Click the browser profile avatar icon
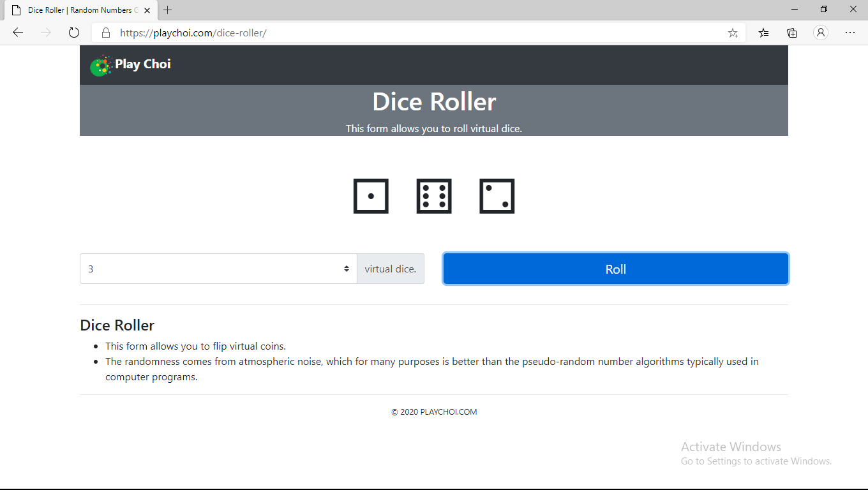The height and width of the screenshot is (490, 868). point(821,33)
